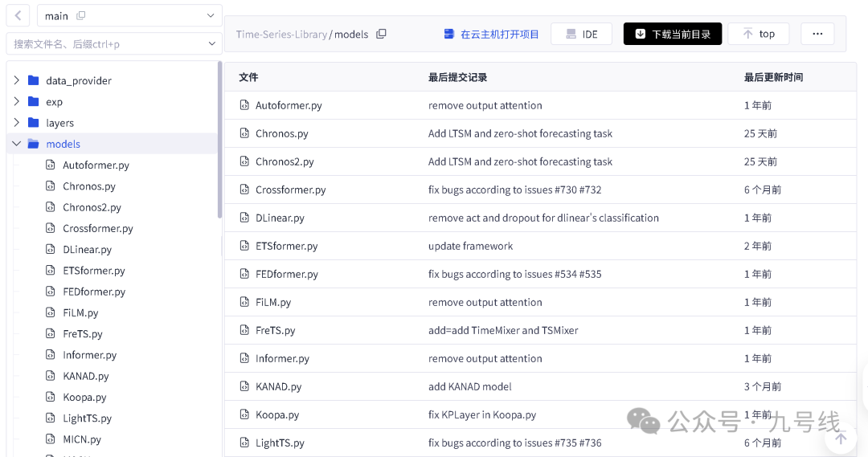Select the exp folder icon

click(33, 101)
